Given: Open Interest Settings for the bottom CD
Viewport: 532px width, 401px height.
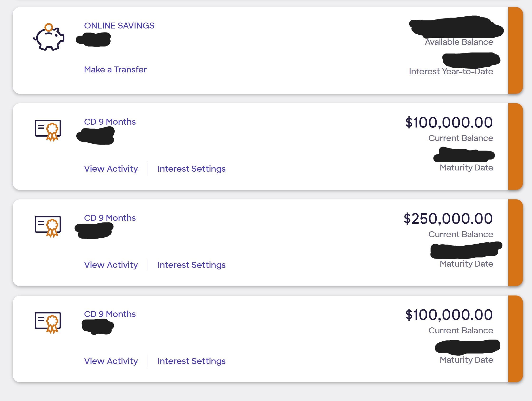Looking at the screenshot, I should click(191, 361).
